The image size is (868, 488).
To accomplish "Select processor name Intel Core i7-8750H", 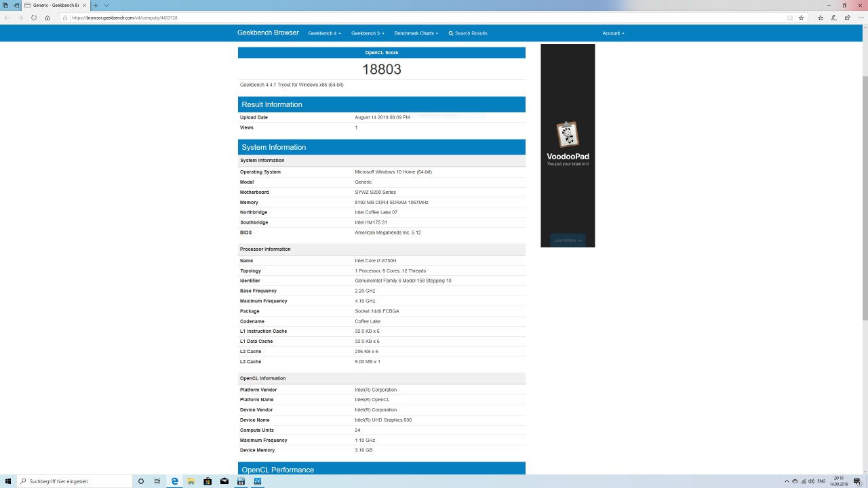I will point(376,260).
